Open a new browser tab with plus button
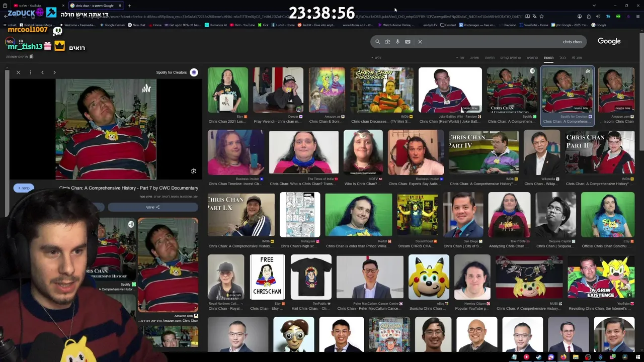Screen dimensions: 644x362 (129, 6)
